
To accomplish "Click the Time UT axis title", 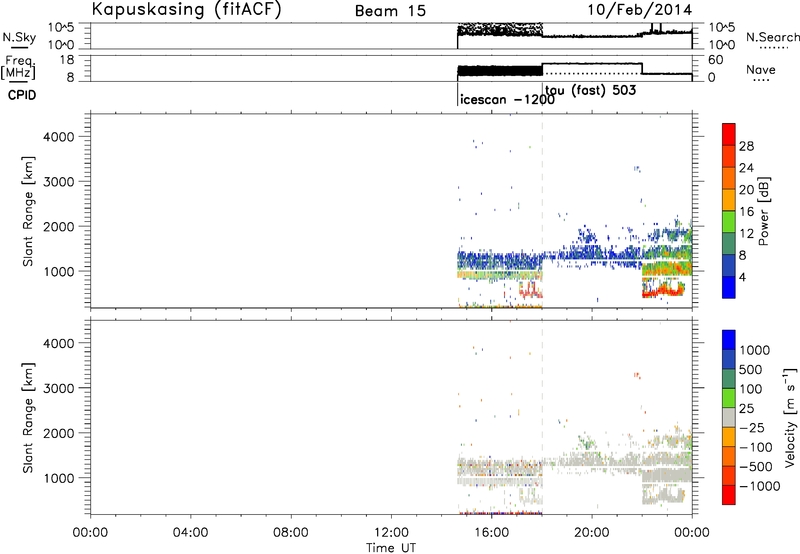I will coord(391,548).
